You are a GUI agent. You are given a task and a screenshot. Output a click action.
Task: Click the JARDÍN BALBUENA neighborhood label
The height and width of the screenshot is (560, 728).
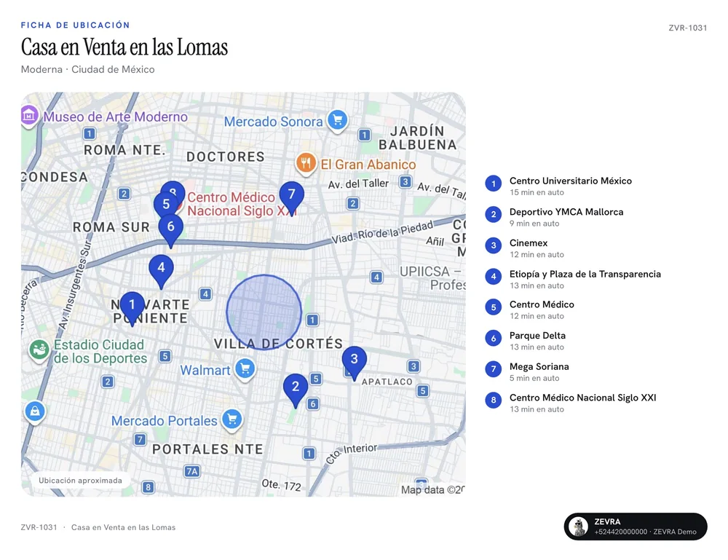417,138
